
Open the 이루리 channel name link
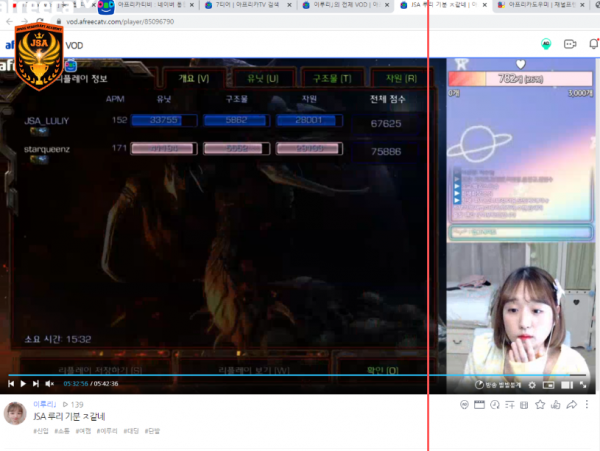click(45, 404)
